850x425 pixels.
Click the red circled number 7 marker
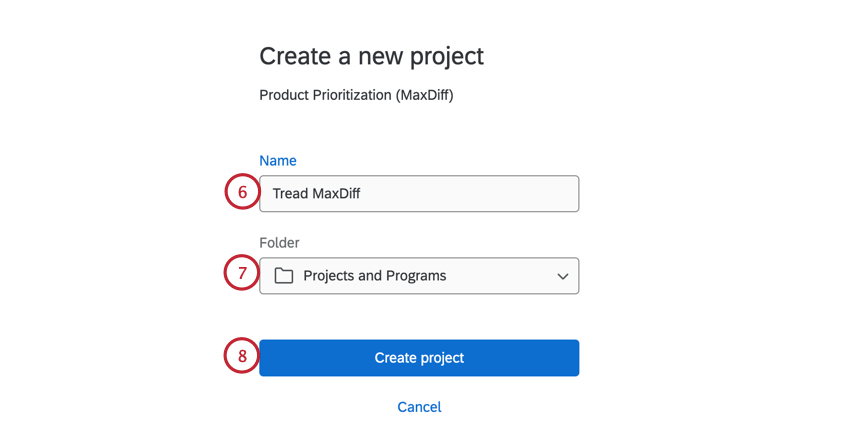(242, 275)
